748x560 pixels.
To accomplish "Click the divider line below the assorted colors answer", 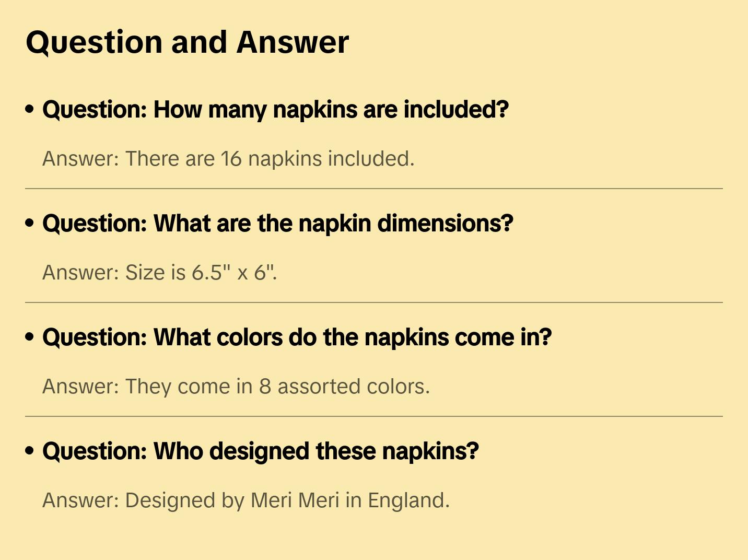I will (374, 416).
